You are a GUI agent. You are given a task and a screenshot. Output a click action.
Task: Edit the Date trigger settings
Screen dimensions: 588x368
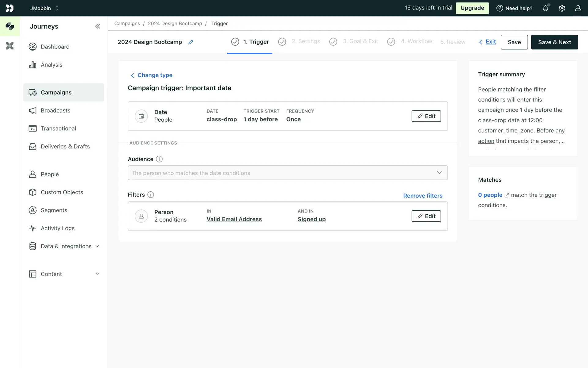pos(426,116)
